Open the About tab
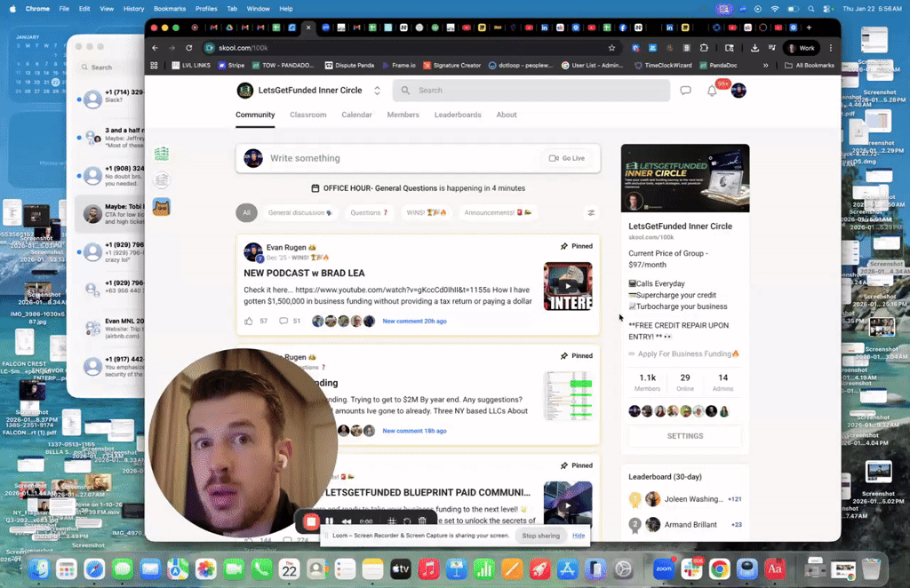The width and height of the screenshot is (910, 588). click(x=506, y=115)
